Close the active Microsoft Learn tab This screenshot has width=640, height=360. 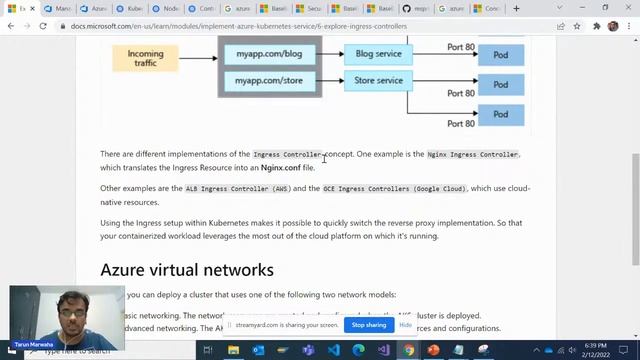point(33,9)
